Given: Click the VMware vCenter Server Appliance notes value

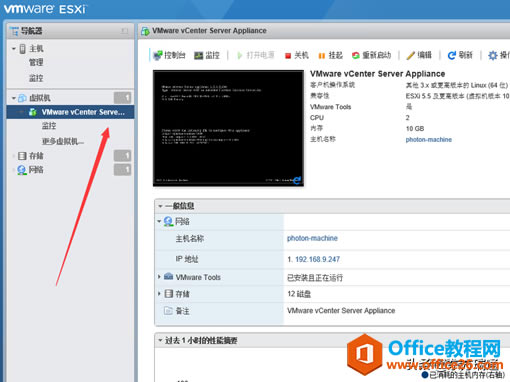Looking at the screenshot, I should click(x=341, y=311).
